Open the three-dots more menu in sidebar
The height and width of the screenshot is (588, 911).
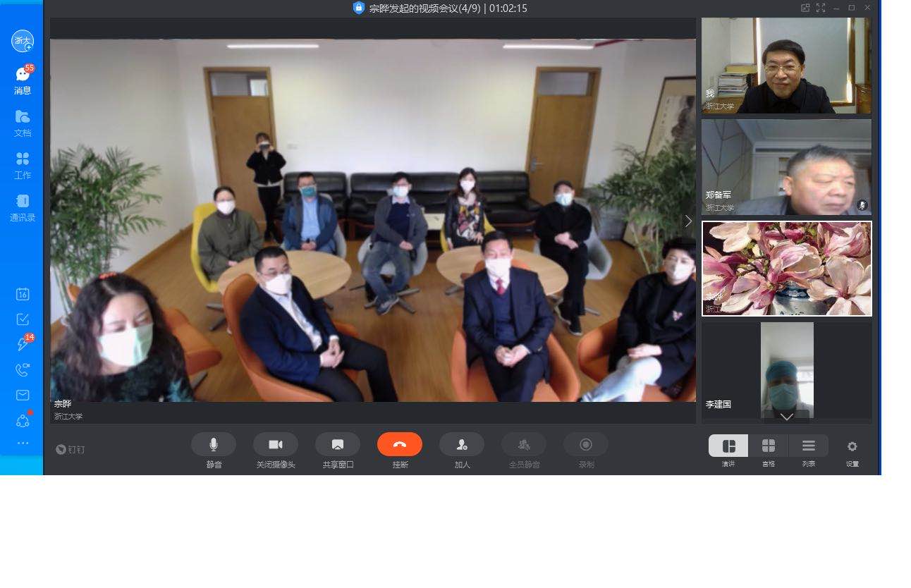(x=23, y=443)
